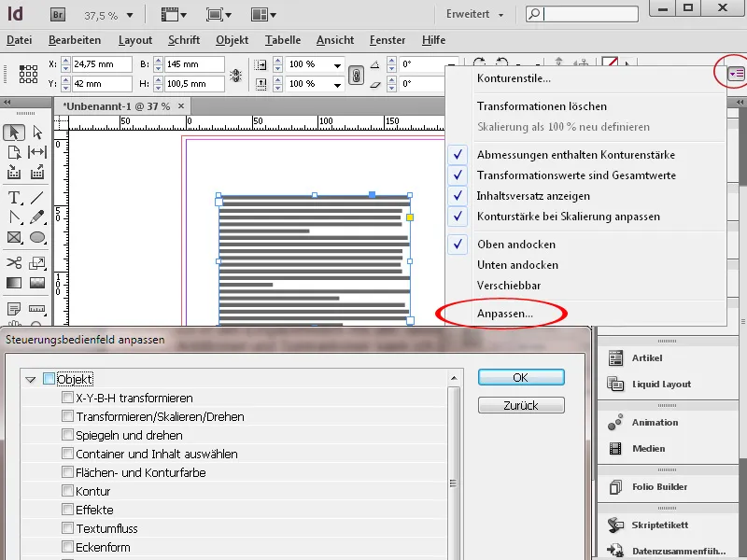Image resolution: width=747 pixels, height=560 pixels.
Task: Open the arrange documents dropdown
Action: tap(263, 15)
